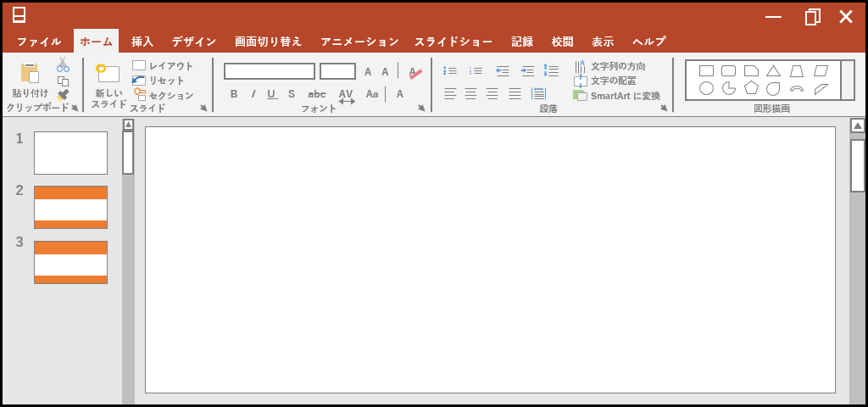Open the ファイル tab
This screenshot has height=407, width=868.
tap(39, 42)
